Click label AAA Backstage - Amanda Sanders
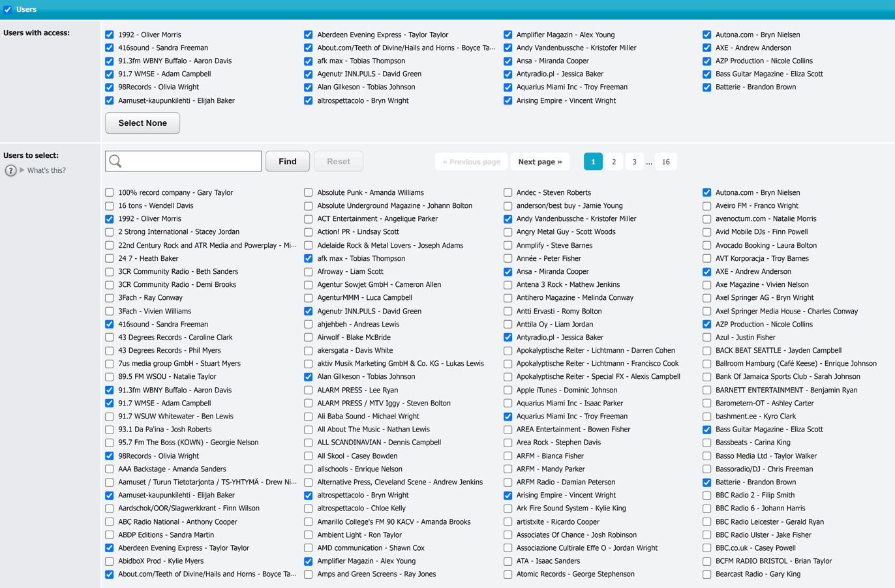Image resolution: width=895 pixels, height=588 pixels. pos(172,469)
